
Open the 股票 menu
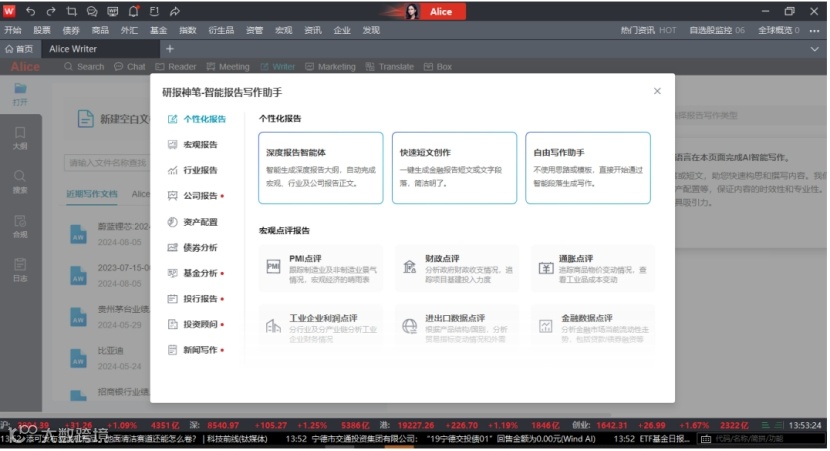[x=42, y=30]
